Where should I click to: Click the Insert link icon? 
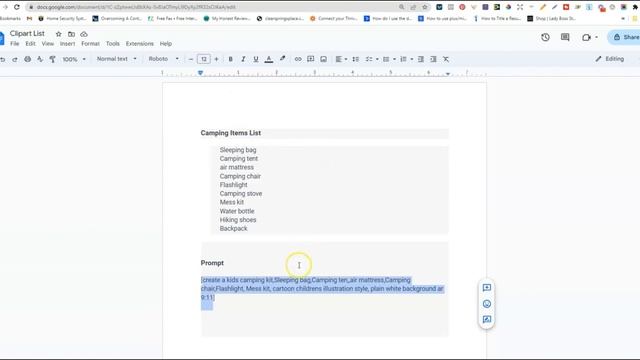[298, 59]
